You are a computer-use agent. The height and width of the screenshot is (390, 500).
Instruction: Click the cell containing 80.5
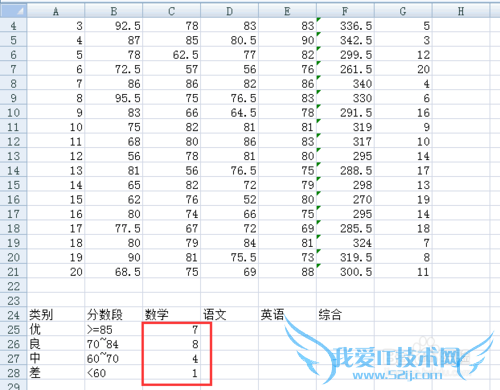click(229, 40)
